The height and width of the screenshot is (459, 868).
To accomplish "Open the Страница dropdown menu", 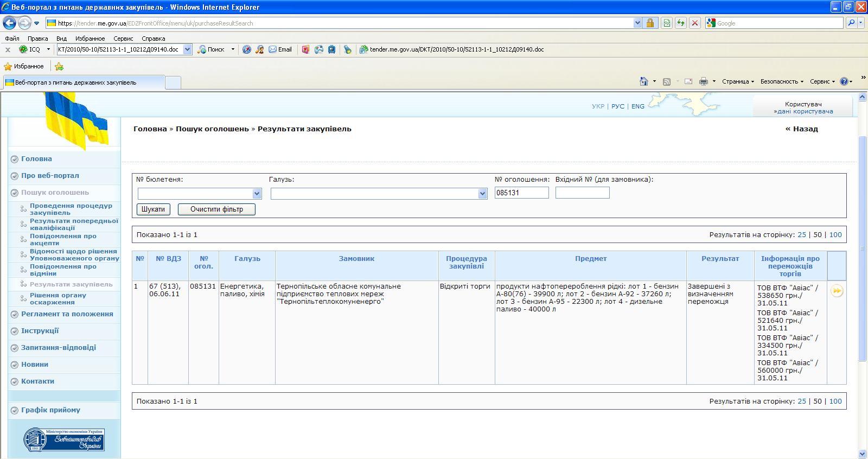I will pyautogui.click(x=738, y=81).
